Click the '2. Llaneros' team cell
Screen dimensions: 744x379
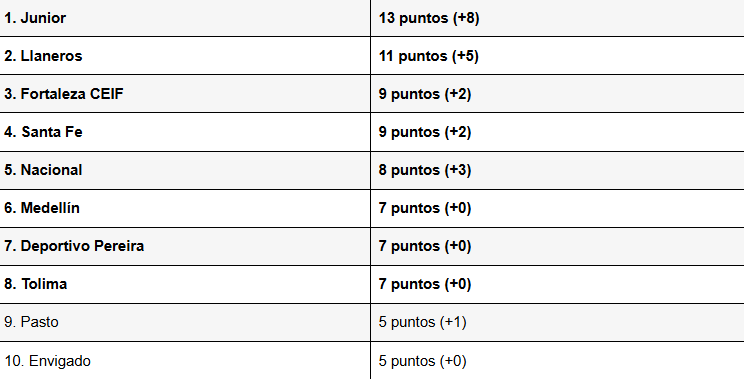pyautogui.click(x=185, y=55)
